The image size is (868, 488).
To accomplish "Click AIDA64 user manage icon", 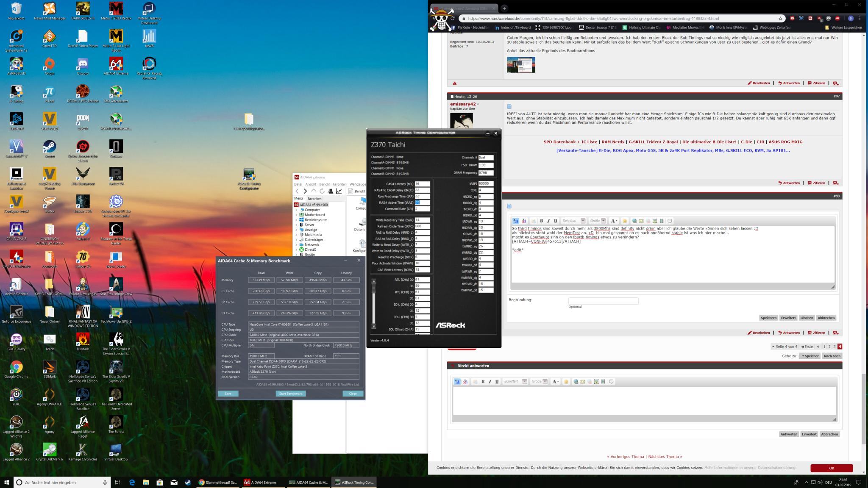I will (x=331, y=191).
